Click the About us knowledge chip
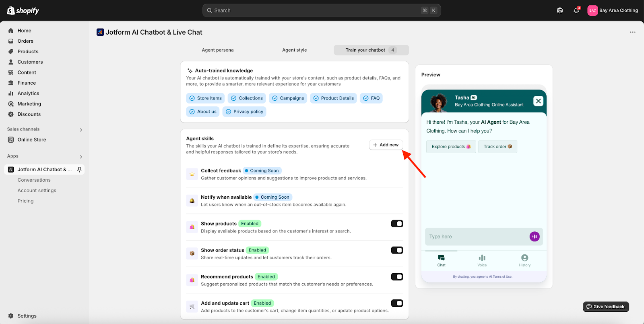644x324 pixels. pos(203,112)
